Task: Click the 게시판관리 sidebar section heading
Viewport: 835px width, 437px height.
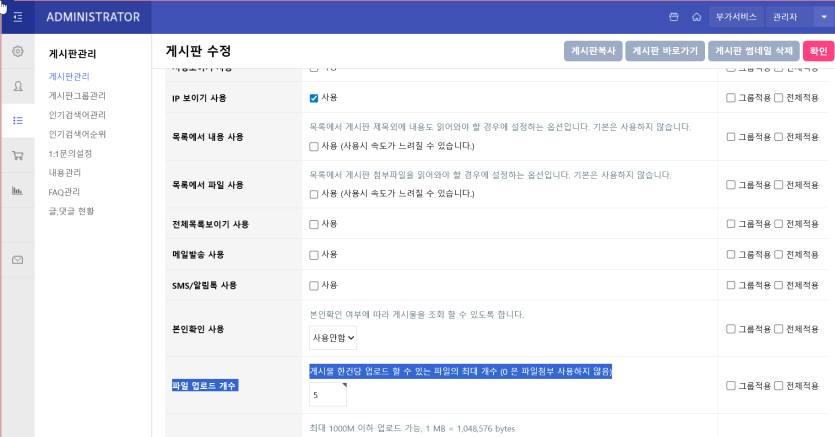Action: (72, 54)
